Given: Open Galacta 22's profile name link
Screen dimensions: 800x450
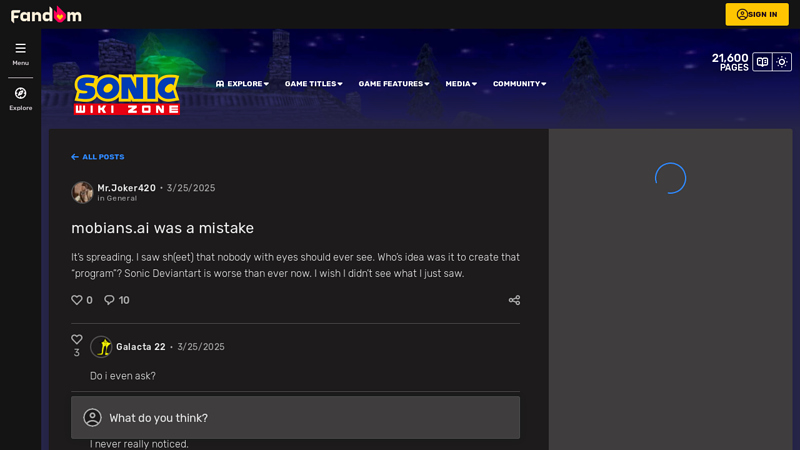Looking at the screenshot, I should [x=141, y=347].
